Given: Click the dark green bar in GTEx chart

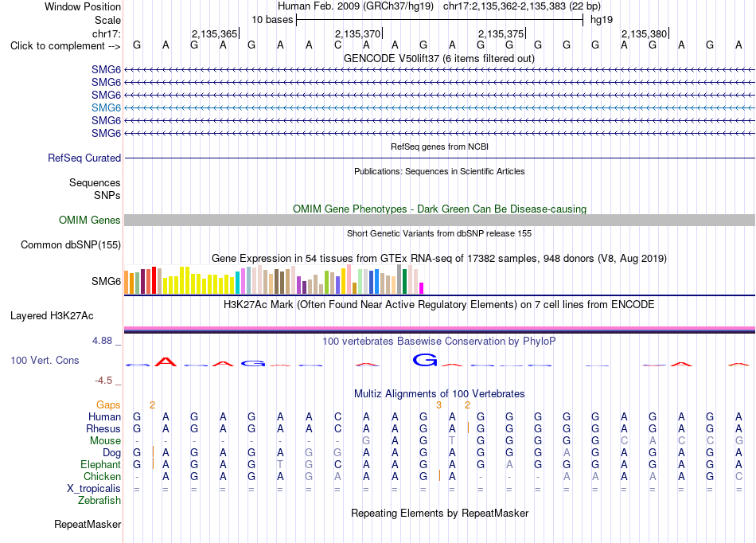Looking at the screenshot, I should point(404,281).
